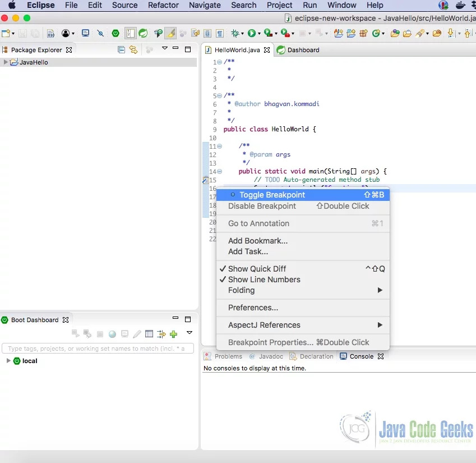Open the New Java Class dropdown arrow
This screenshot has height=463, width=476.
(383, 34)
